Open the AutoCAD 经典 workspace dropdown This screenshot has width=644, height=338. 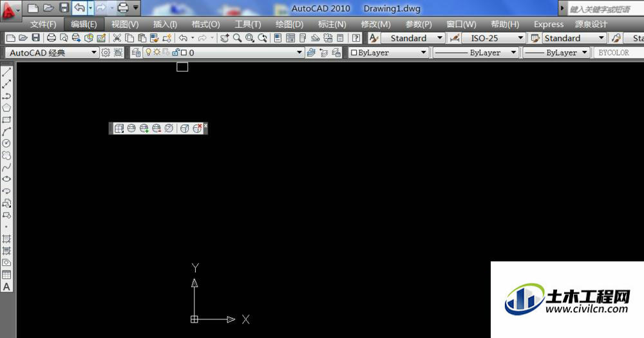pos(93,53)
